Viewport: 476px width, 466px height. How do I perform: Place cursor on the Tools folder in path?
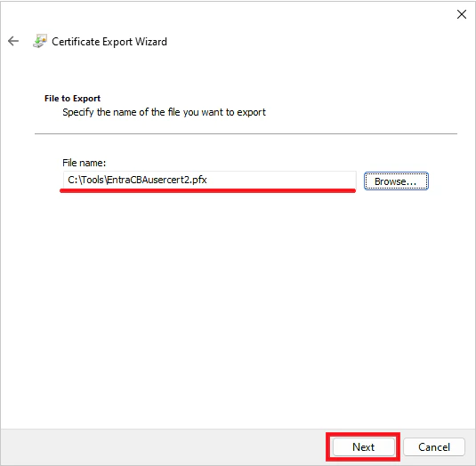click(x=93, y=180)
